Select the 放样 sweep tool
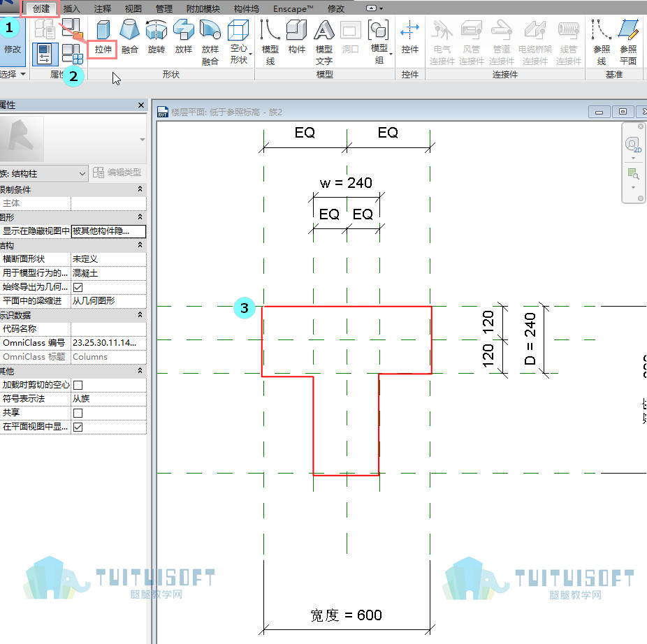The width and height of the screenshot is (647, 644). pos(183,38)
